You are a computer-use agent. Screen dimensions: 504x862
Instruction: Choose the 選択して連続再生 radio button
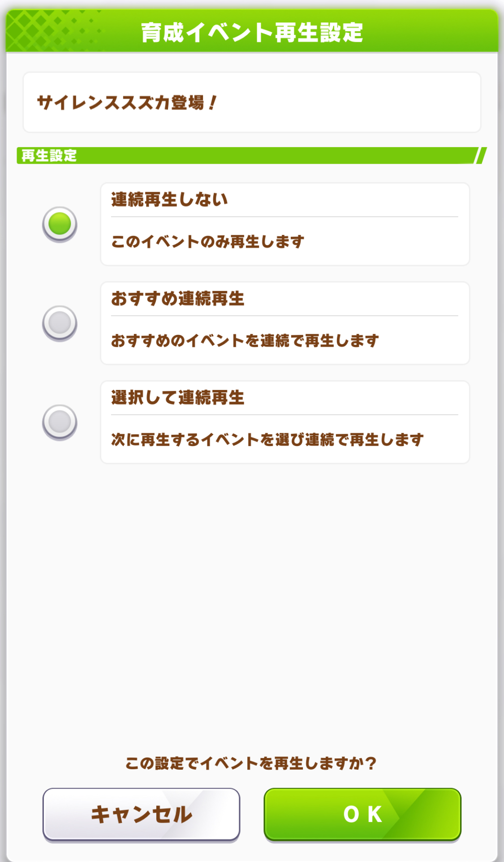coord(60,422)
